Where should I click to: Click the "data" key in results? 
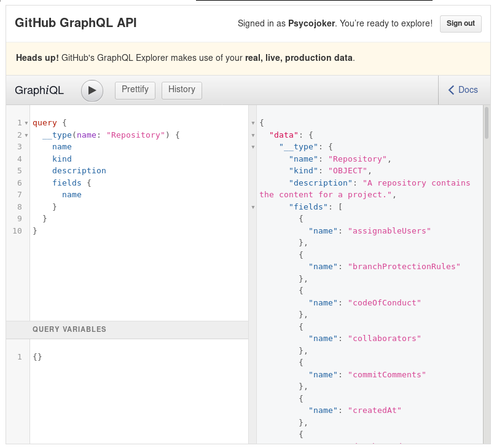(283, 135)
